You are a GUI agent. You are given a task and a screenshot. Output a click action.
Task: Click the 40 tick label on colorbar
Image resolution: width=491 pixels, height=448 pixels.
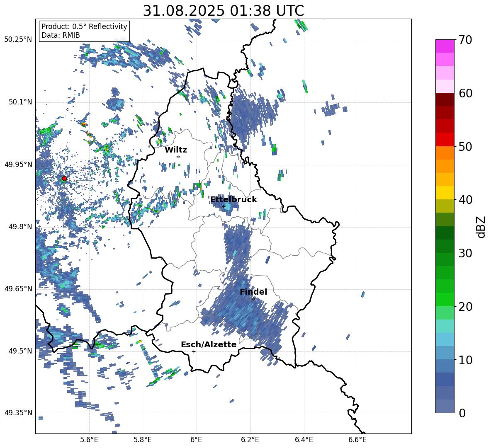(x=465, y=200)
